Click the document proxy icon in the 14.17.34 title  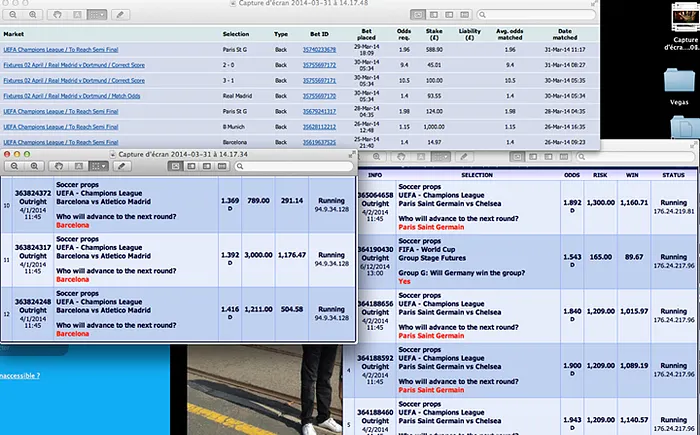pyautogui.click(x=112, y=154)
